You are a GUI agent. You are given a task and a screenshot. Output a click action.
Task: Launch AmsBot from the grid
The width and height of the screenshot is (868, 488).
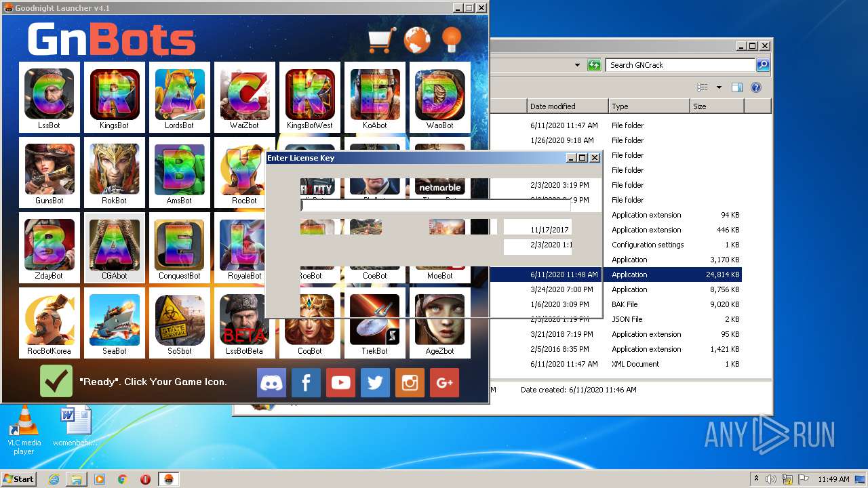pyautogui.click(x=179, y=172)
